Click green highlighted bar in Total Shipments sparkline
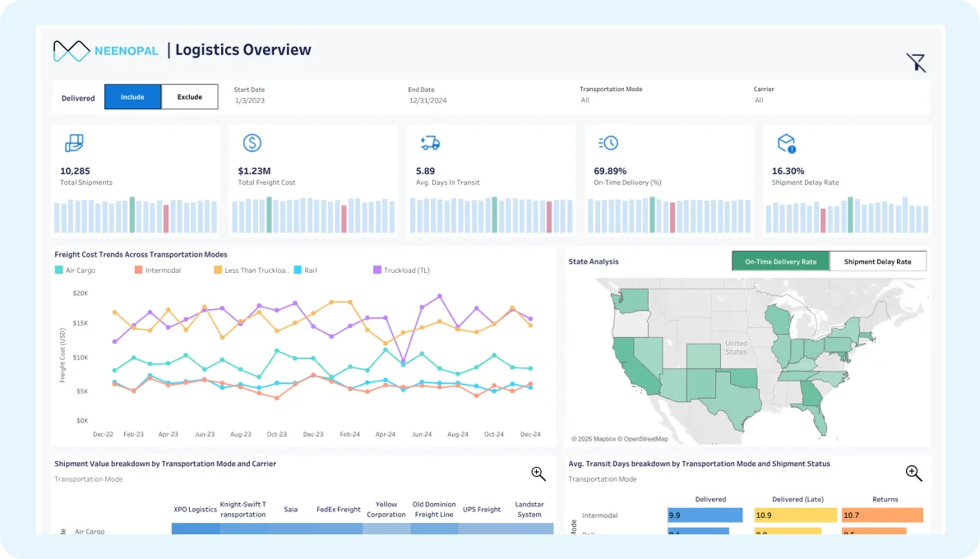Image resolution: width=980 pixels, height=559 pixels. pyautogui.click(x=132, y=215)
